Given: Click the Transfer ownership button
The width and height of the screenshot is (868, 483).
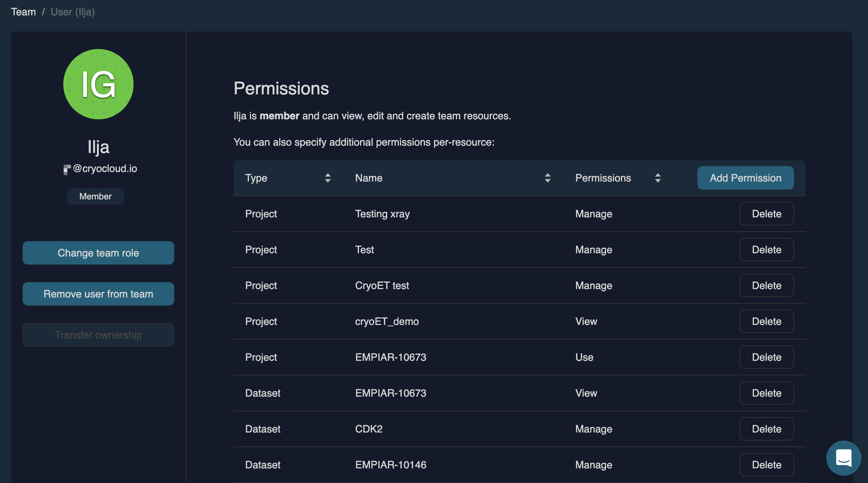Looking at the screenshot, I should point(98,335).
